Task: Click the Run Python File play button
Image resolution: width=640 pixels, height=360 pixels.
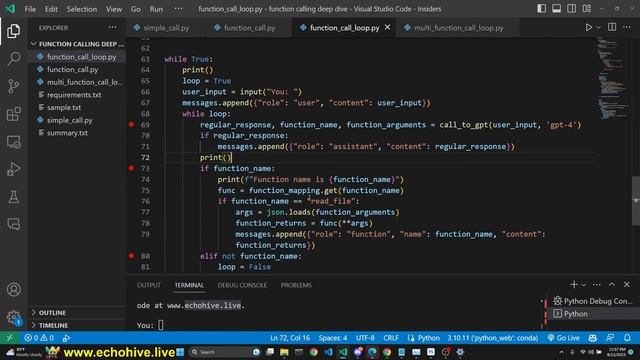Action: 589,27
